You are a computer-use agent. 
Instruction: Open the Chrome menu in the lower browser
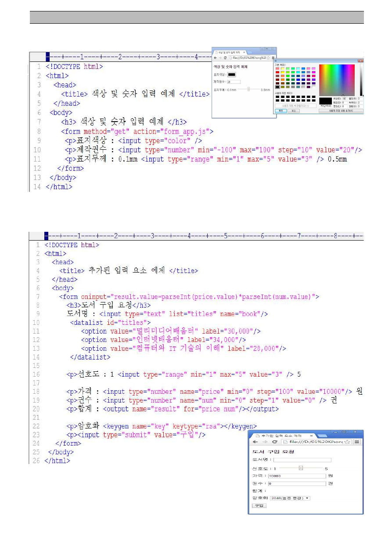tap(357, 442)
